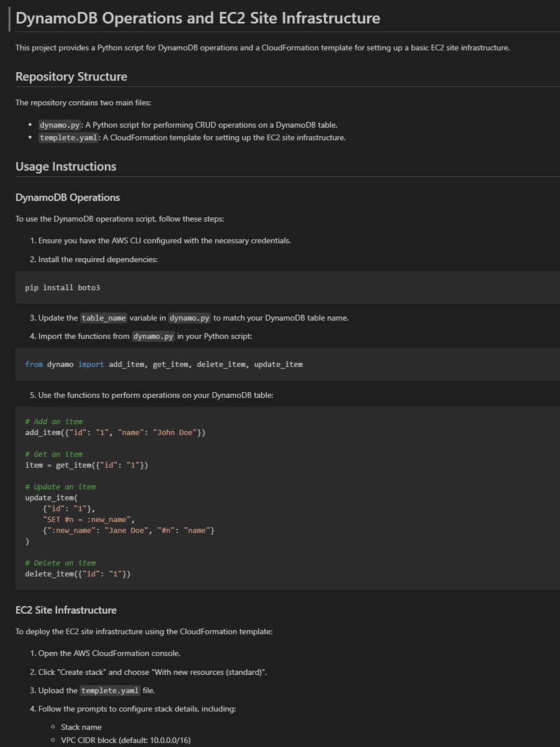Click the 'SET #n = :new_name' string line
The width and height of the screenshot is (560, 747).
click(89, 519)
